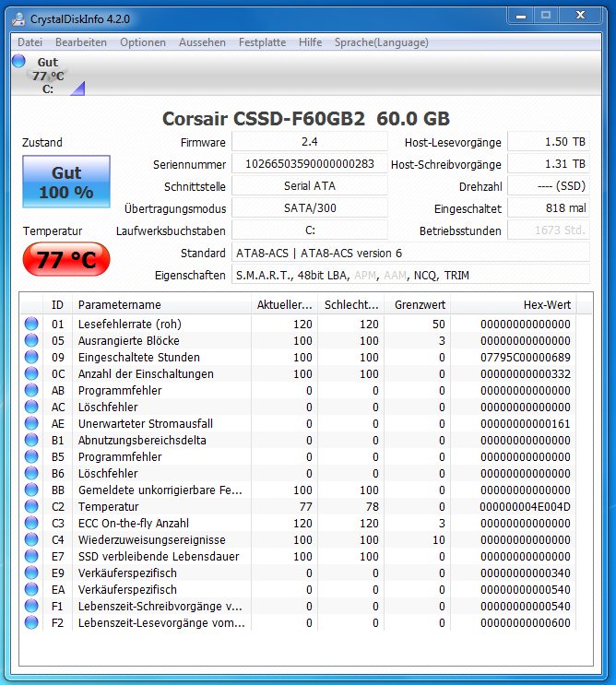Click the Parametername column header
Screen dimensions: 616x685
[161, 304]
